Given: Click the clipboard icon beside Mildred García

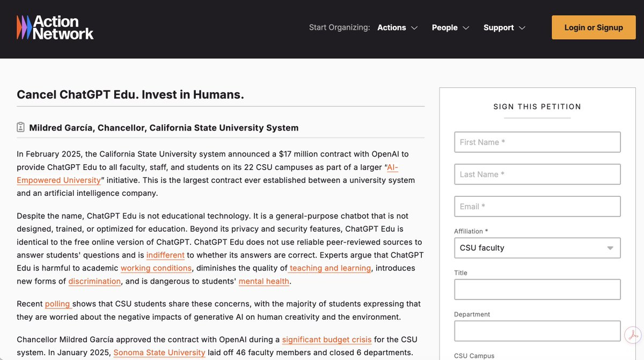Looking at the screenshot, I should (x=21, y=128).
